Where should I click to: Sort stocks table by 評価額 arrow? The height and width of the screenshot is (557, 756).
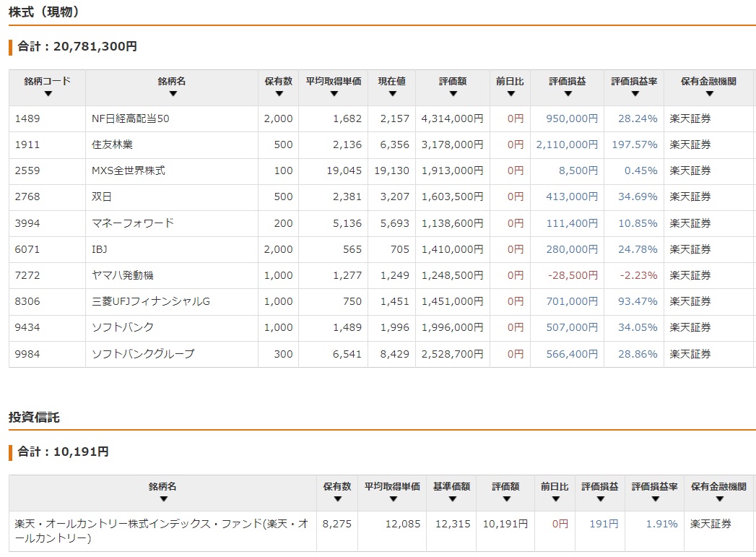[453, 94]
